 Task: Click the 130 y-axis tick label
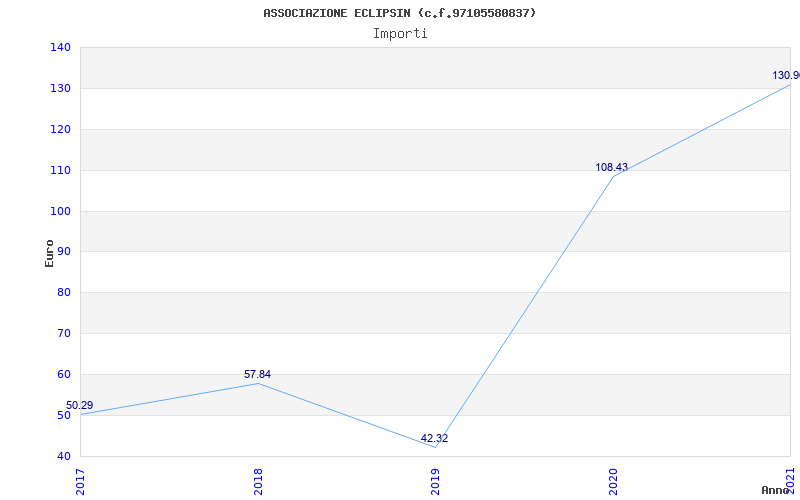[60, 88]
